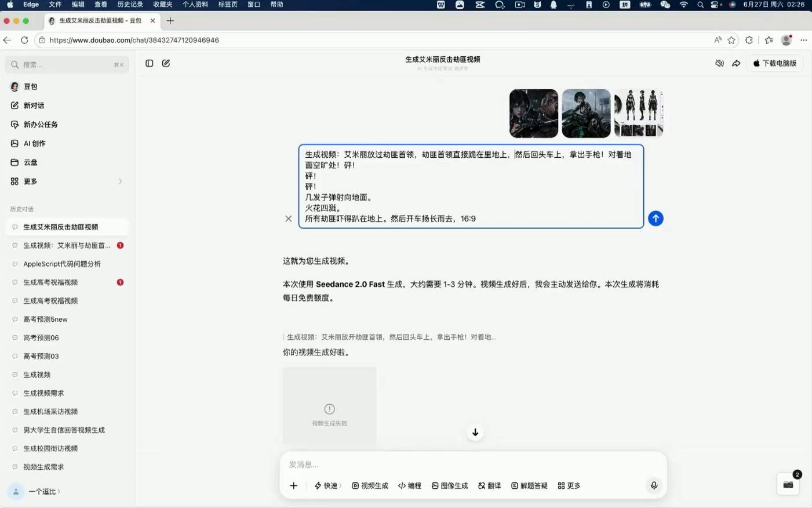
Task: Start 新对话 from the sidebar
Action: tap(67, 106)
